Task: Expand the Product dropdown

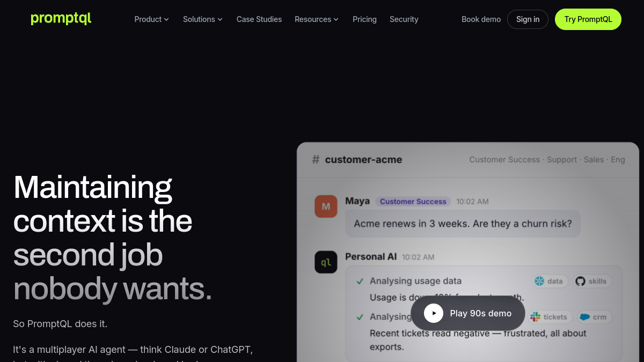Action: pyautogui.click(x=152, y=19)
